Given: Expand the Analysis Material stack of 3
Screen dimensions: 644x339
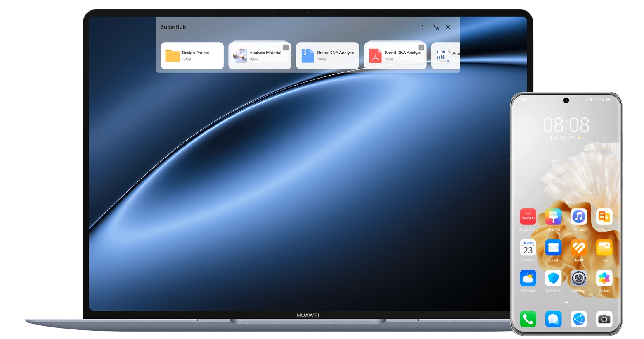Looking at the screenshot, I should [260, 56].
